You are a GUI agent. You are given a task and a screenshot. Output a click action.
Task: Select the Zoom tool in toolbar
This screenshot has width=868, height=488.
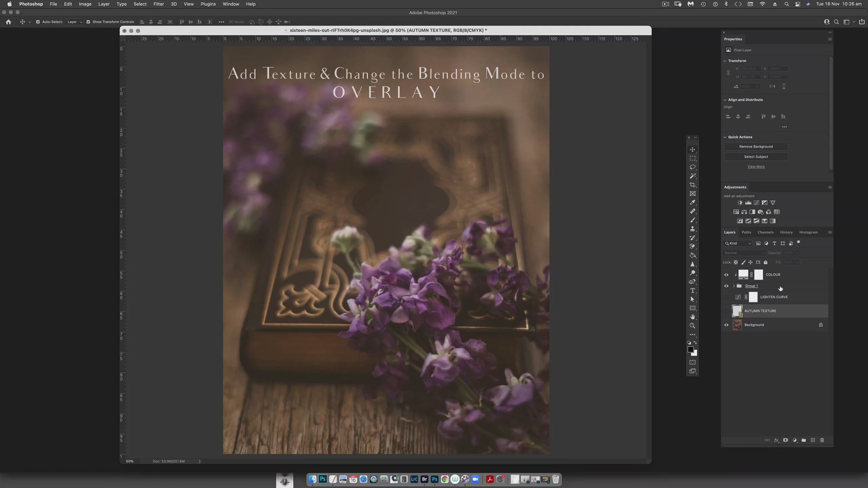pyautogui.click(x=692, y=326)
